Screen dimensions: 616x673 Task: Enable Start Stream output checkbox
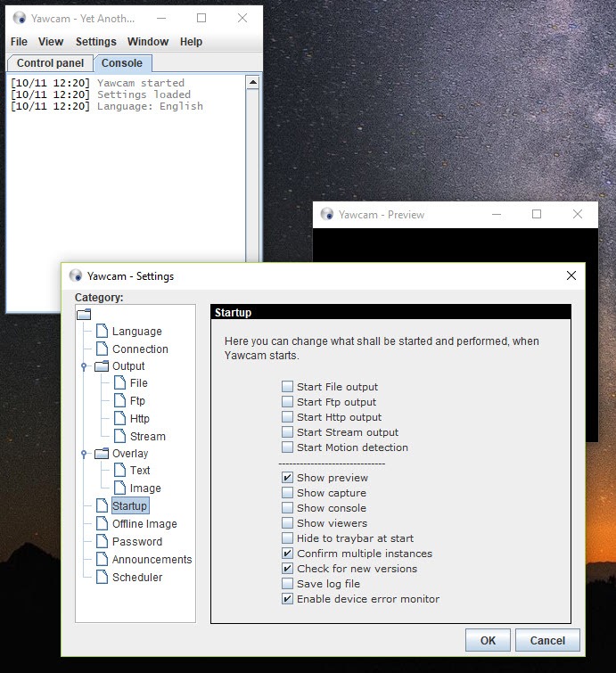pos(287,431)
